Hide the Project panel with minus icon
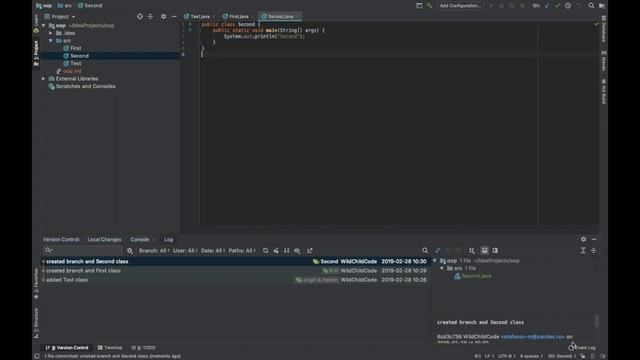 pos(174,16)
